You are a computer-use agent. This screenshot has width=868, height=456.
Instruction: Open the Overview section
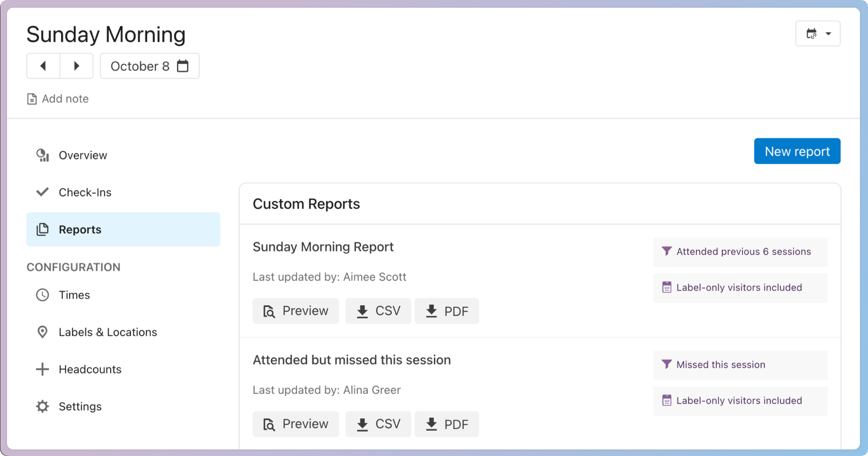coord(82,155)
